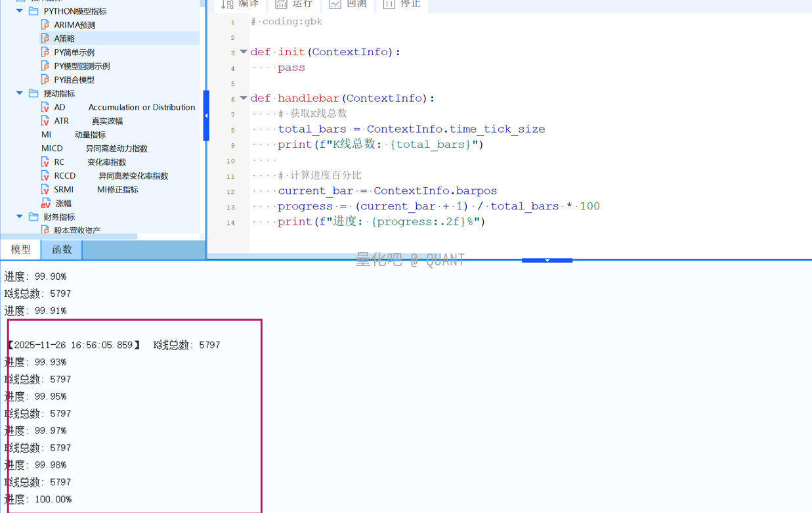
Task: Click the model tree horizontal scrollbar
Action: point(69,236)
